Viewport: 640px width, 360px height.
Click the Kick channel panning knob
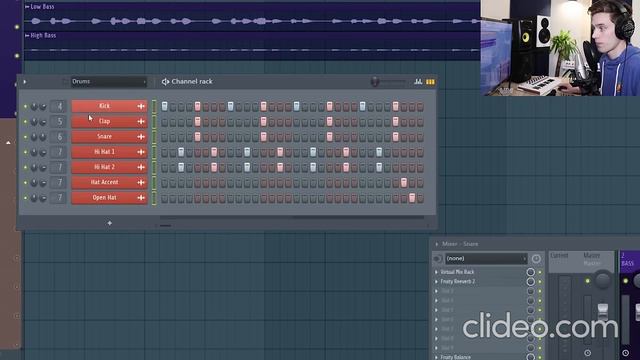[x=34, y=107]
